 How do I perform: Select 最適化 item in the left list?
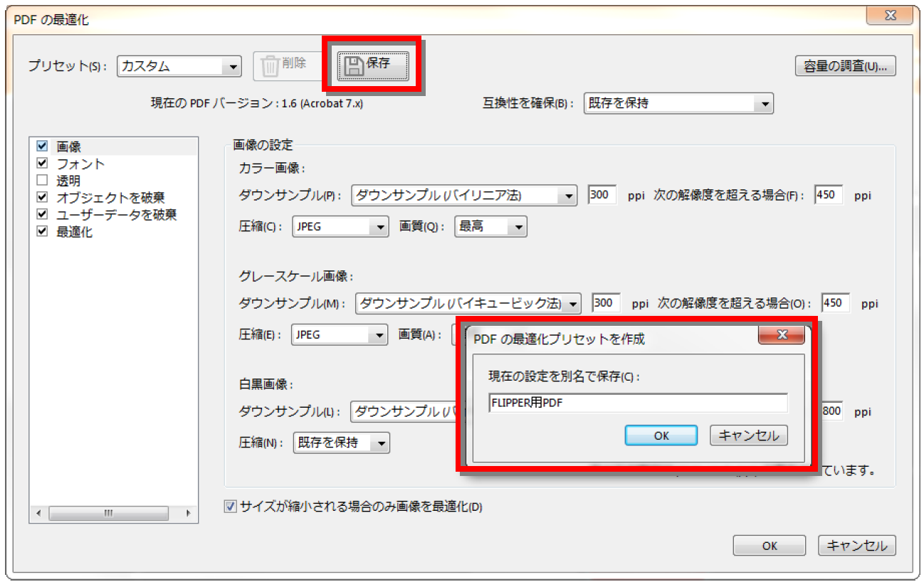75,232
